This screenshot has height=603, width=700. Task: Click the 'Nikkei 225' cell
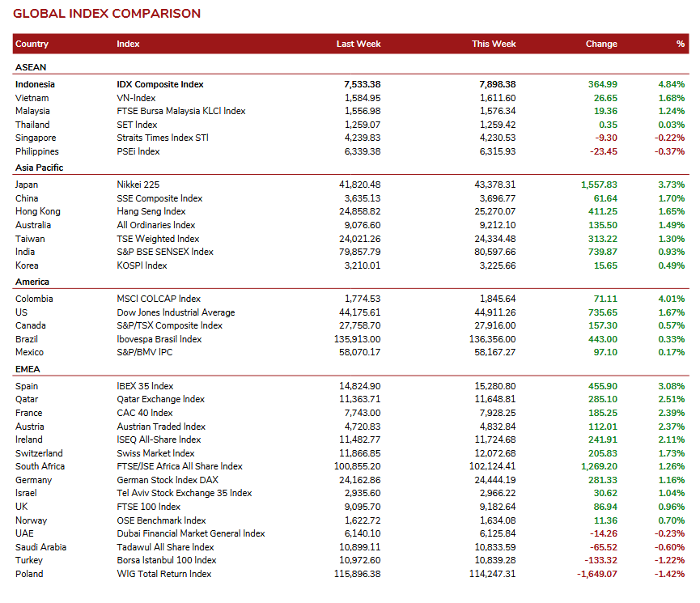click(x=138, y=185)
